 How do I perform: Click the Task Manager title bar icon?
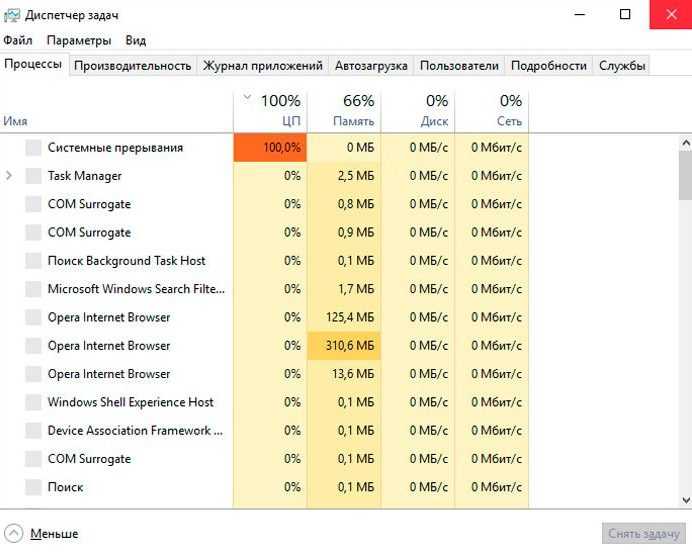[11, 15]
